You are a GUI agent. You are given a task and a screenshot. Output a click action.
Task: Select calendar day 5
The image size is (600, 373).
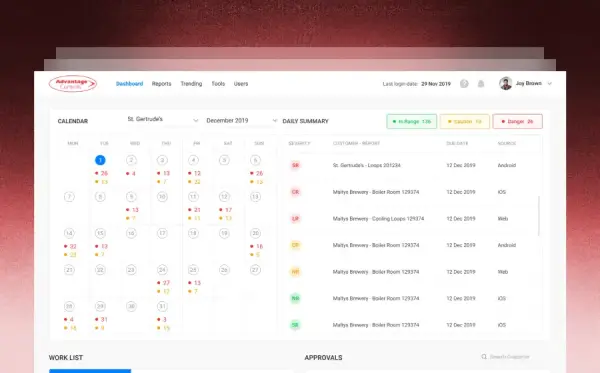coord(224,160)
